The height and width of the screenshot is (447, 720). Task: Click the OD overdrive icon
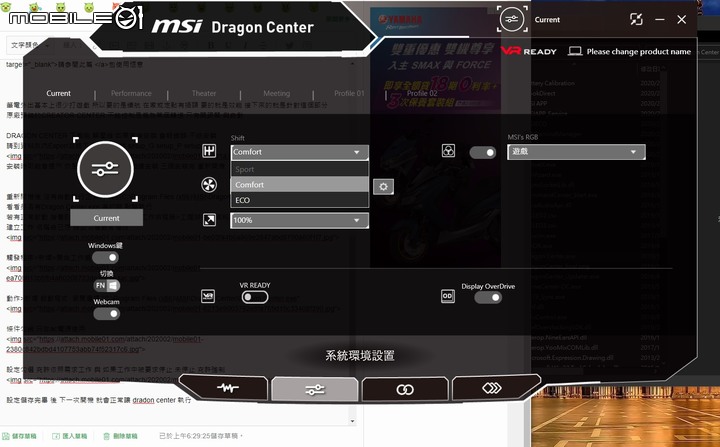[x=447, y=296]
